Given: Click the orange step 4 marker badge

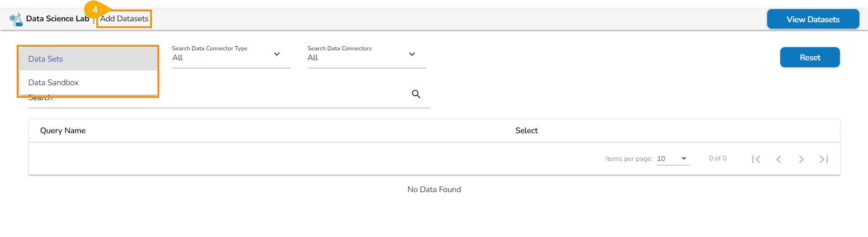Looking at the screenshot, I should 95,10.
